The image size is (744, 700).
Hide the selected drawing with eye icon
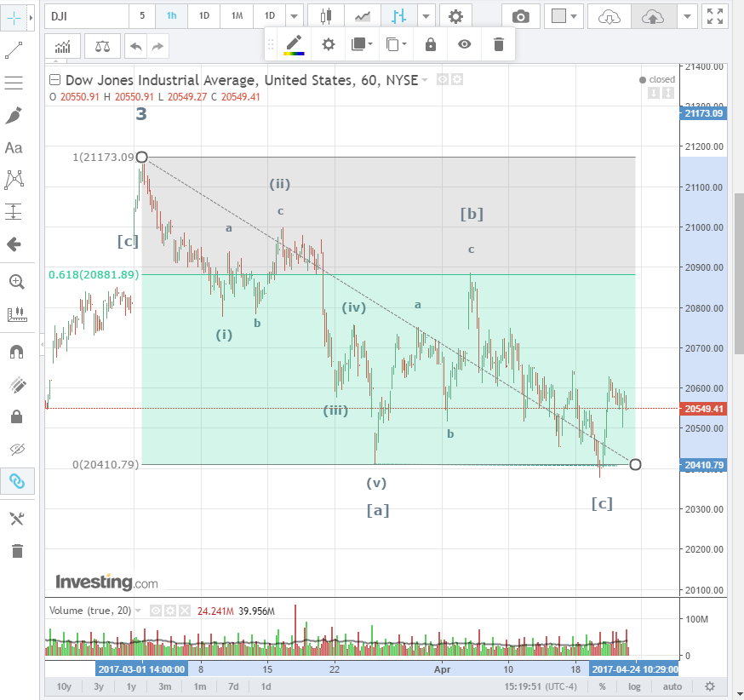coord(465,44)
